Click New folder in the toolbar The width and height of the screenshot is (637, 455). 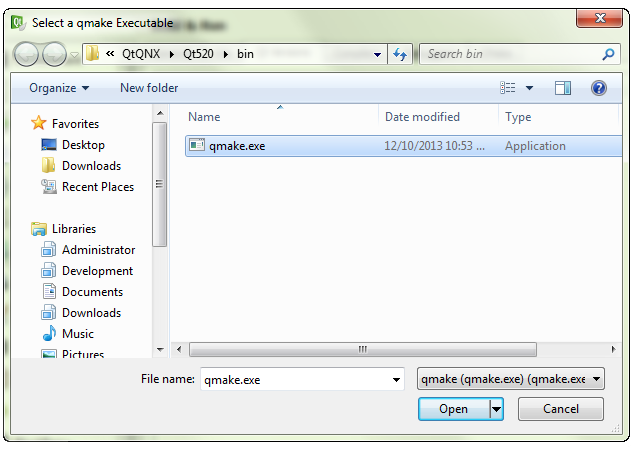tap(149, 88)
